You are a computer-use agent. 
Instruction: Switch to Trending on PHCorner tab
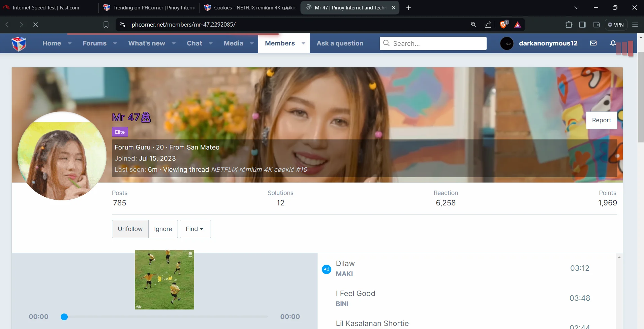coord(149,7)
